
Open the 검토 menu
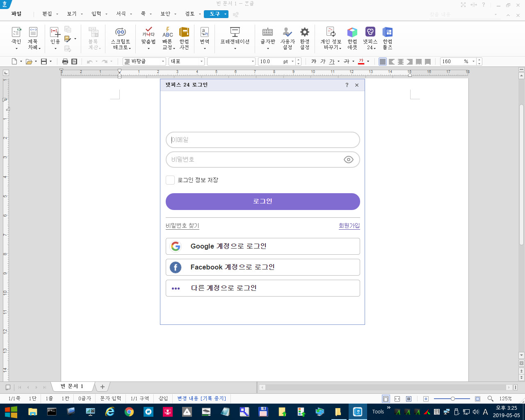tap(190, 14)
